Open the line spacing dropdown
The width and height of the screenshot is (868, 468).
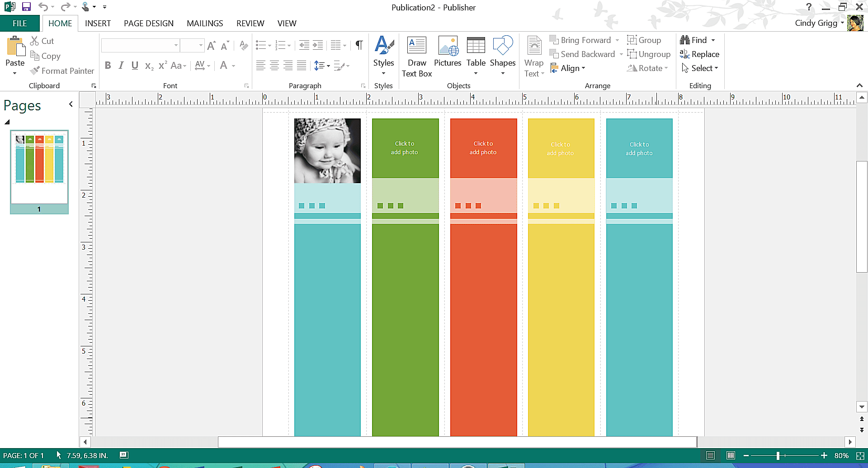[322, 66]
